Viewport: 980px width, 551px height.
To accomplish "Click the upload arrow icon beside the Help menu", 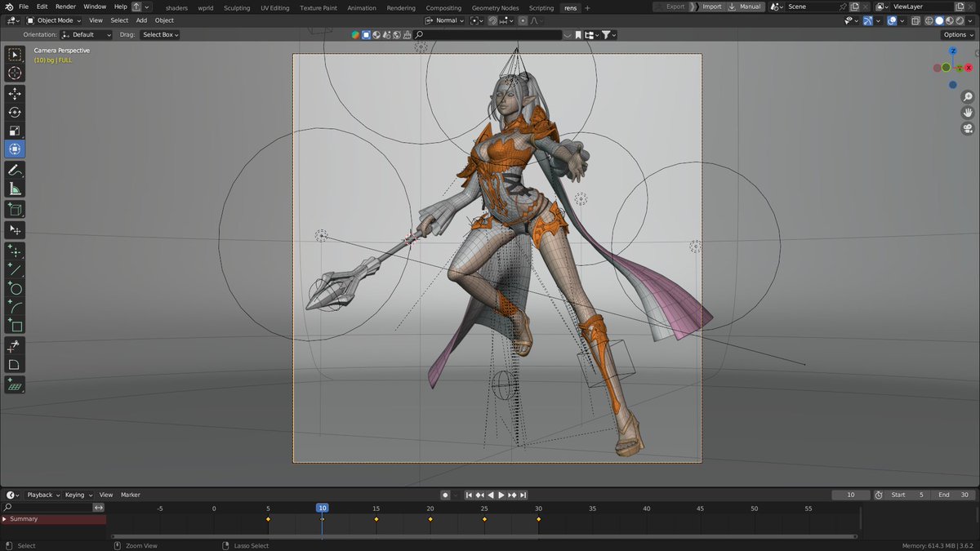I will 136,7.
